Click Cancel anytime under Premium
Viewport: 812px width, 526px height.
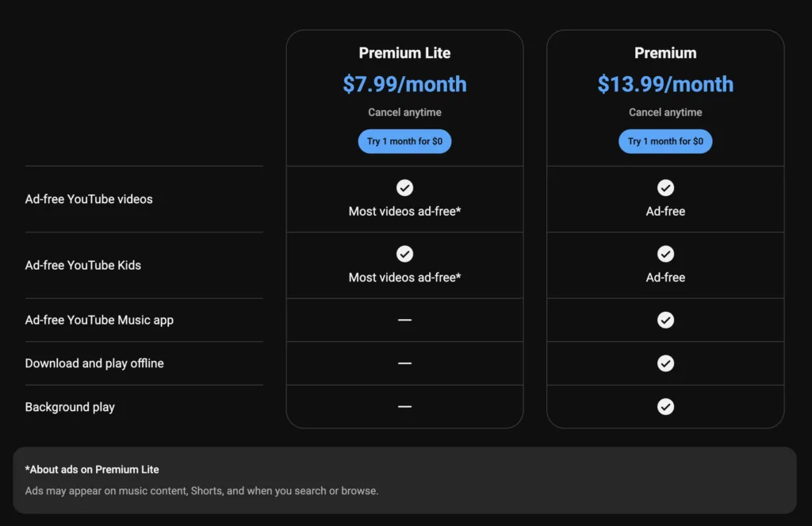click(x=665, y=113)
